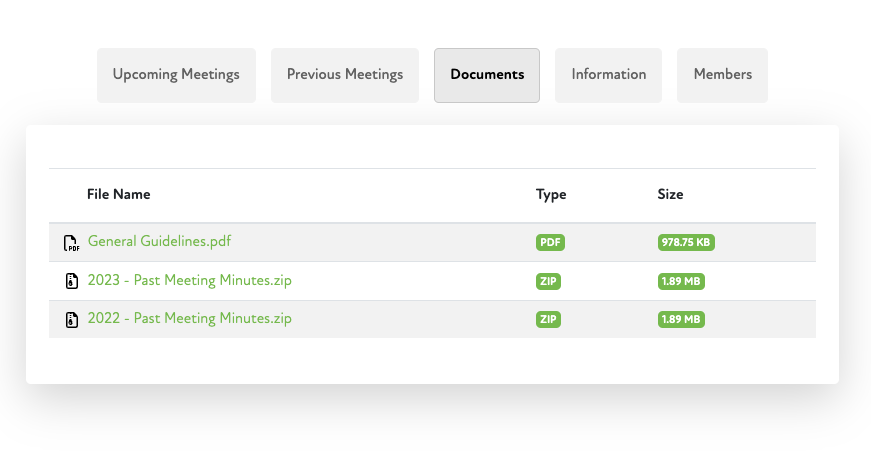Switch to the Upcoming Meetings tab
This screenshot has width=871, height=451.
point(176,75)
